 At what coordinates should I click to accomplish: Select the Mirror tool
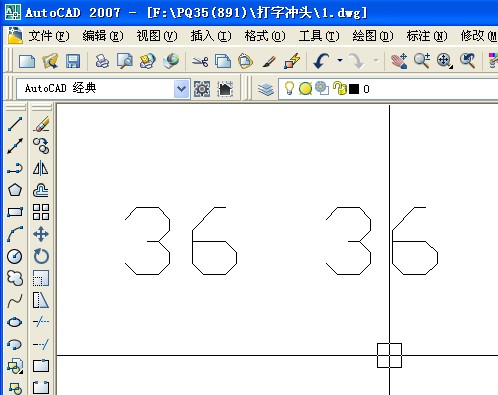(41, 168)
